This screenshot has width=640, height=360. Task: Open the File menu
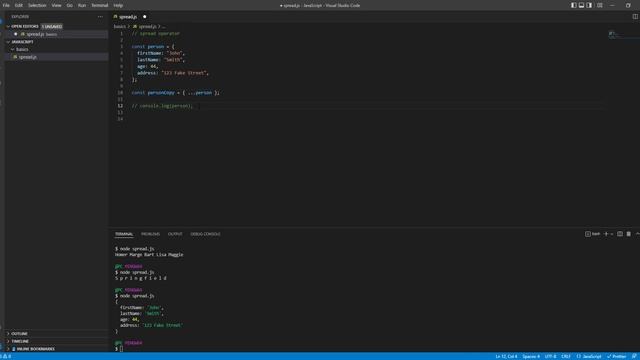6,5
